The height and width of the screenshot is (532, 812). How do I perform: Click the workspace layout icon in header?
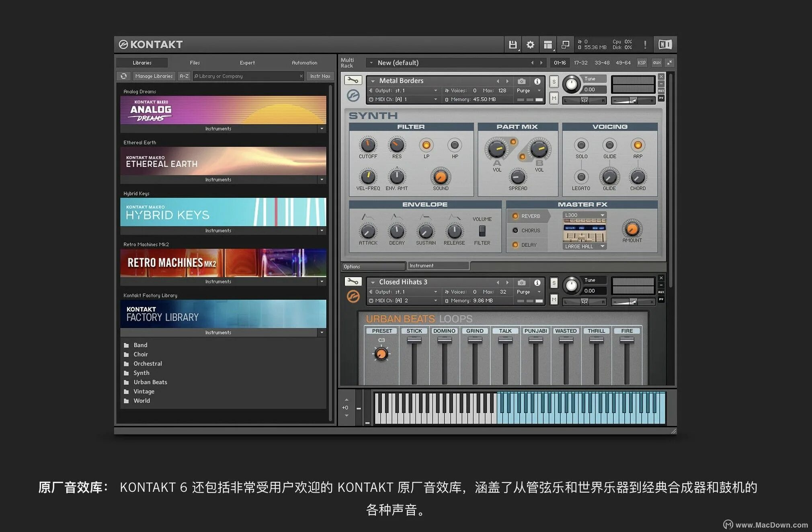[547, 45]
